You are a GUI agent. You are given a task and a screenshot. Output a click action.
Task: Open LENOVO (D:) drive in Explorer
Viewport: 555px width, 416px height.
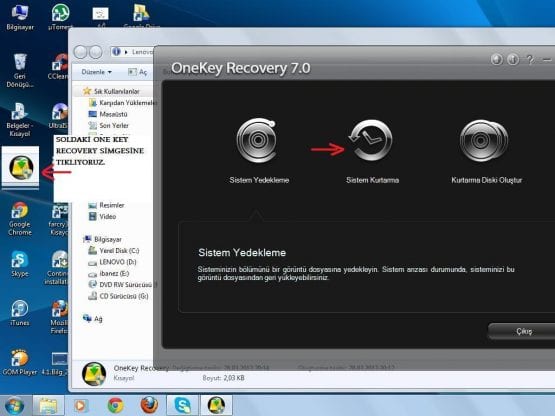112,262
